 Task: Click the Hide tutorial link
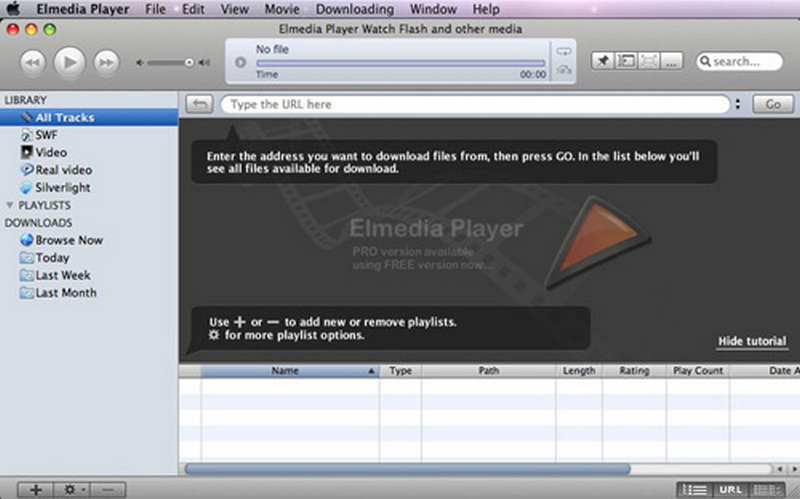point(752,341)
